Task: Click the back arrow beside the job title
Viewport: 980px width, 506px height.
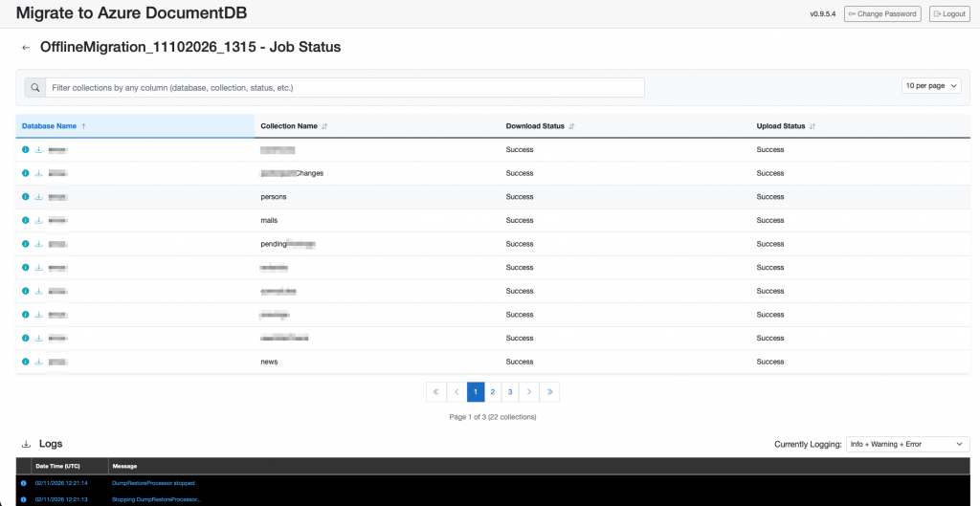Action: click(26, 47)
